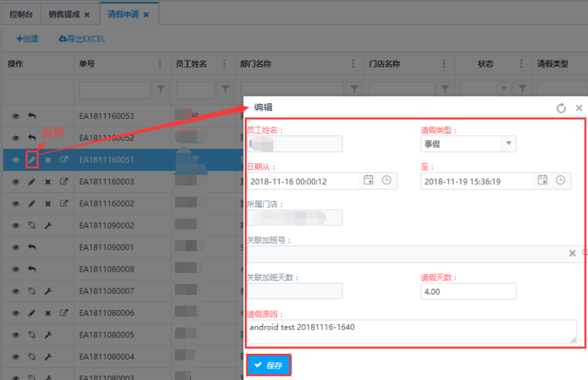Switch to the 销售提成 tab

[x=66, y=14]
